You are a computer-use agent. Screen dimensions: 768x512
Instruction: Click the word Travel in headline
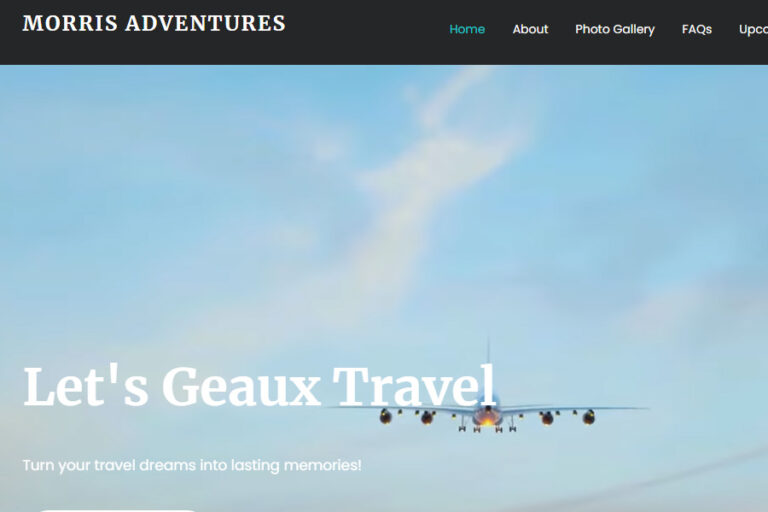[414, 386]
